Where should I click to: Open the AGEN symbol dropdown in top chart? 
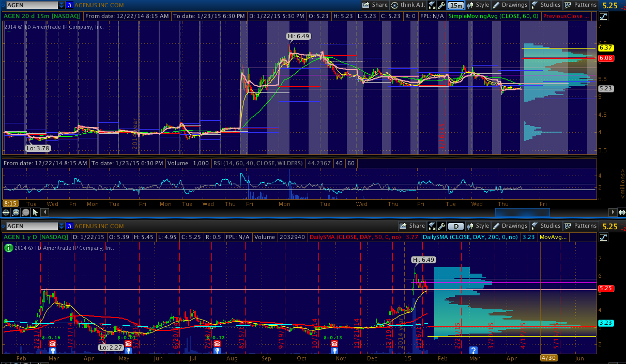click(x=62, y=5)
